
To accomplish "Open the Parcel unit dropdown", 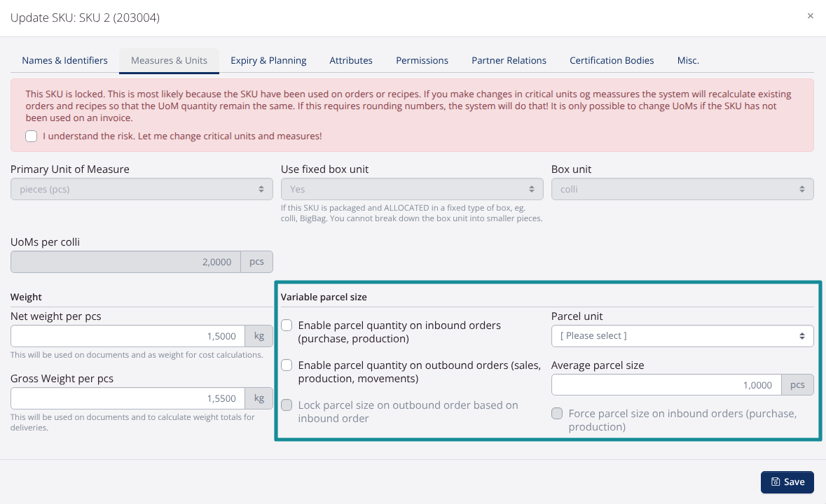I will point(682,336).
